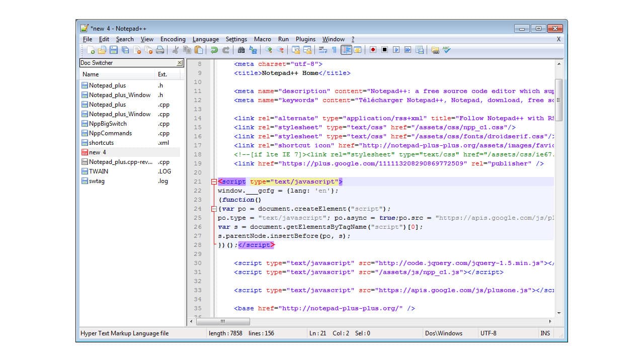
Task: Play the recorded macro
Action: click(x=396, y=50)
